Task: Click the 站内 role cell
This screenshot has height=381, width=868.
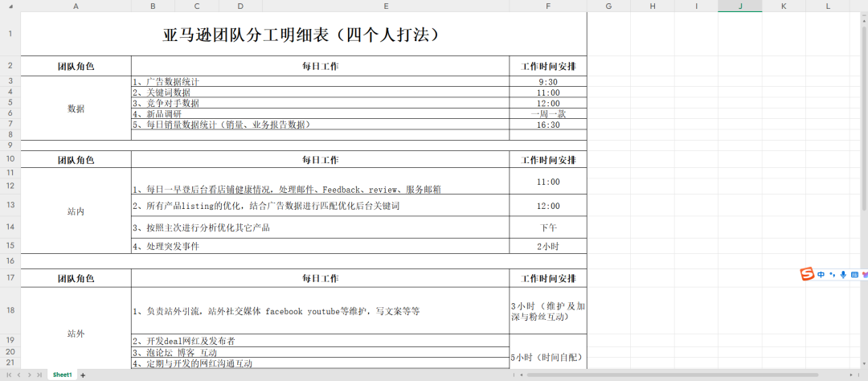Action: pyautogui.click(x=76, y=211)
